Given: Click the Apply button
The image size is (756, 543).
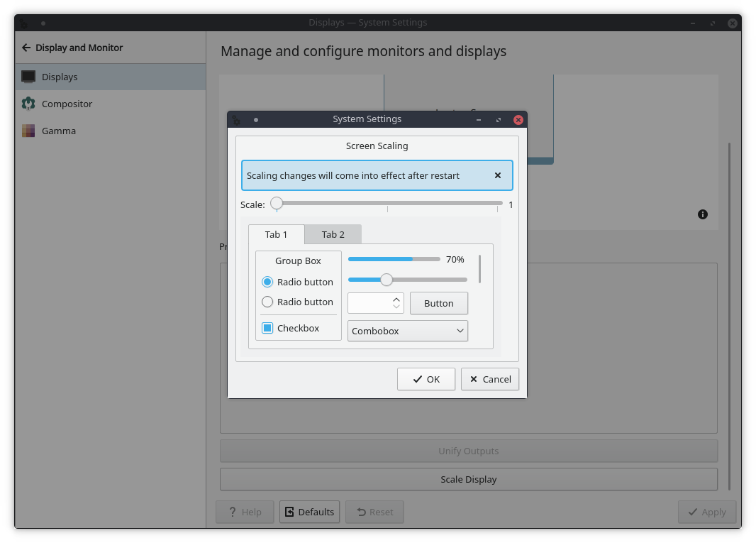Looking at the screenshot, I should point(707,512).
